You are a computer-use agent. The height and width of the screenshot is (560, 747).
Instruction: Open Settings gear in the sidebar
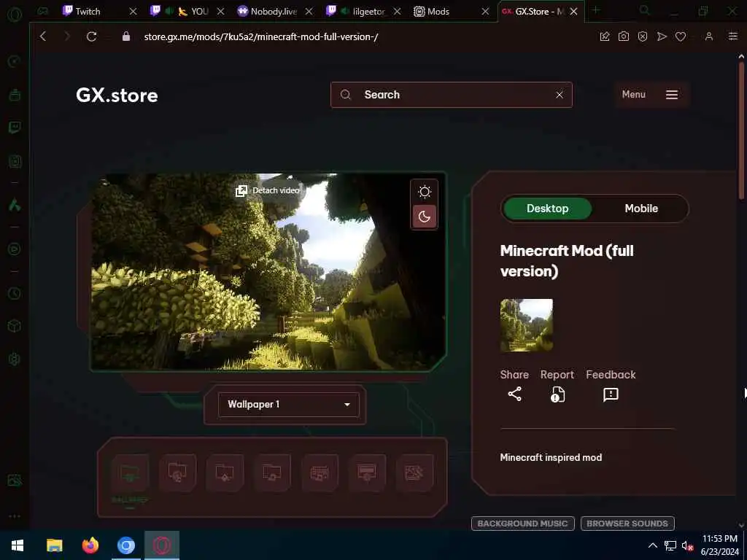click(15, 359)
